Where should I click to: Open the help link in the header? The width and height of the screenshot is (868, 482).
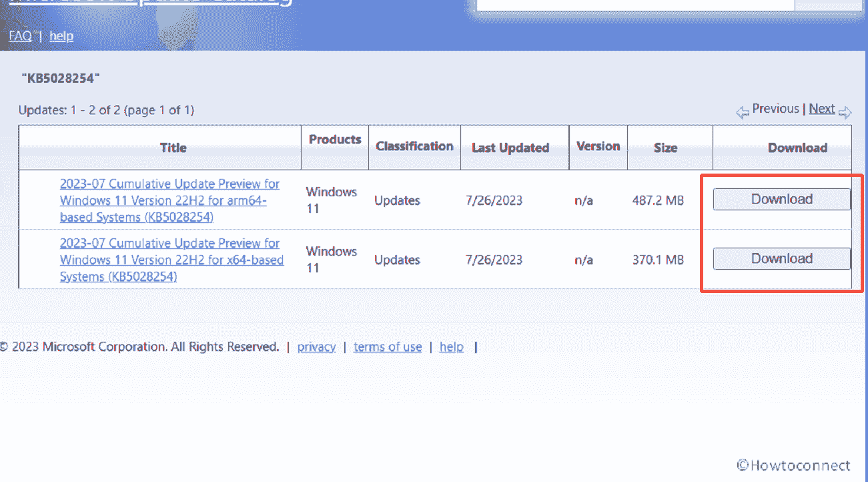point(61,36)
